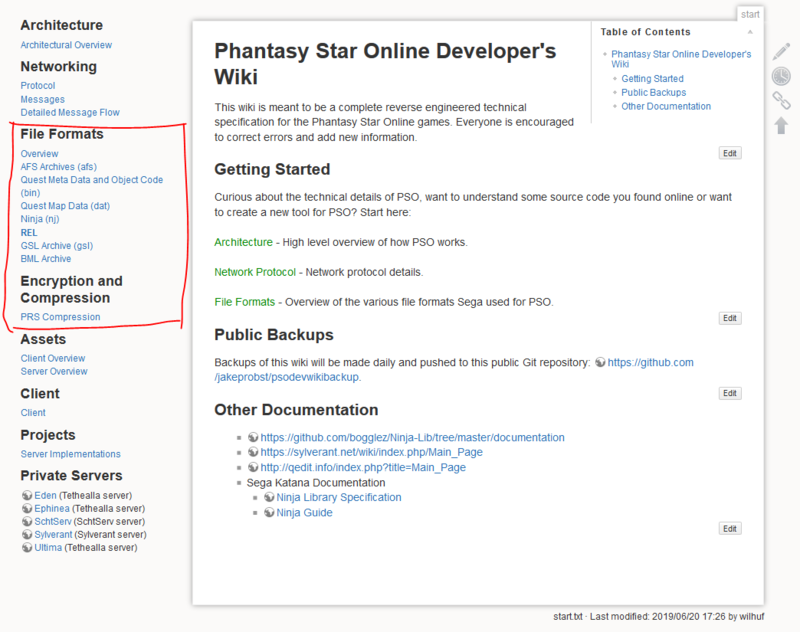Visit the Eden private server link
Viewport: 800px width, 632px height.
click(45, 495)
